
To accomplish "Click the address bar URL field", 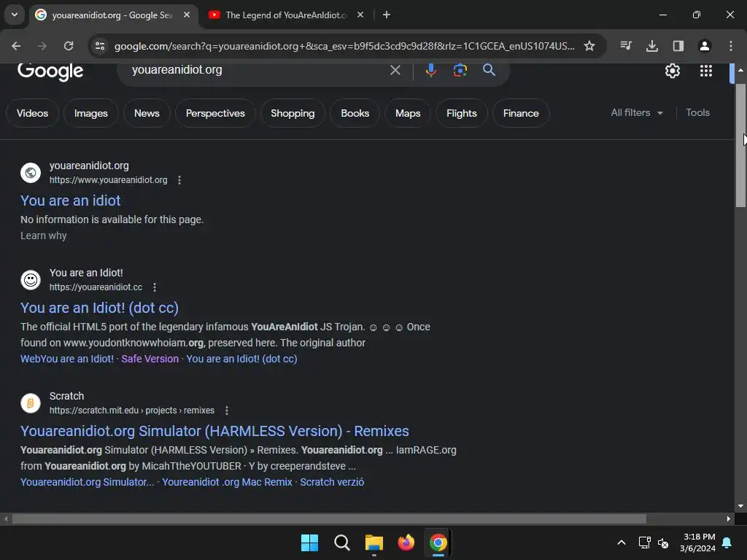I will click(x=344, y=46).
